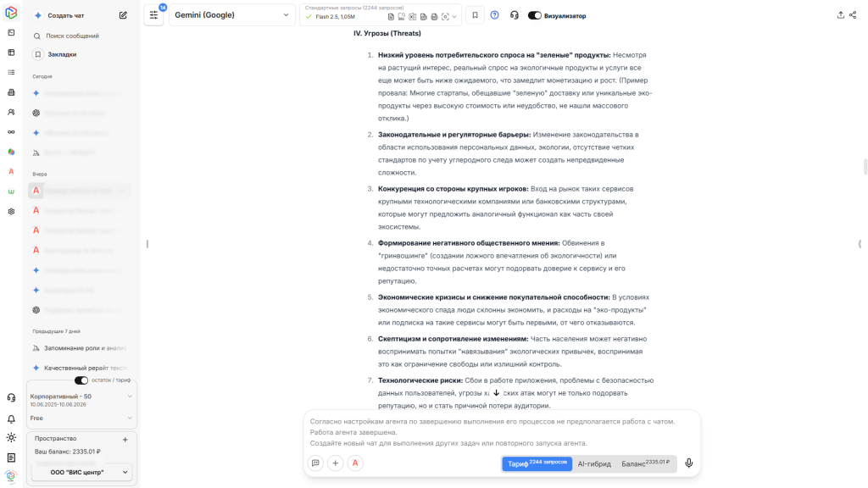Viewport: 868px width, 488px height.
Task: Open model settings with the sliders icon
Action: [153, 15]
